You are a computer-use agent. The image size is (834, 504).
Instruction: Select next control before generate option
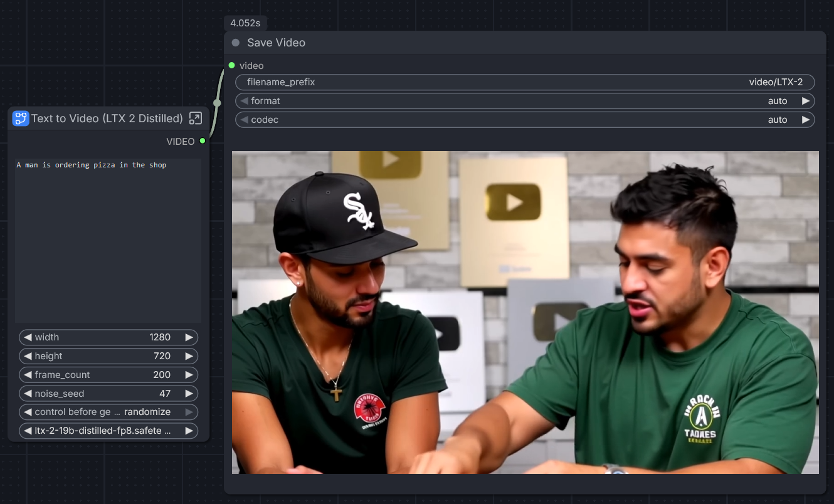[x=189, y=412]
